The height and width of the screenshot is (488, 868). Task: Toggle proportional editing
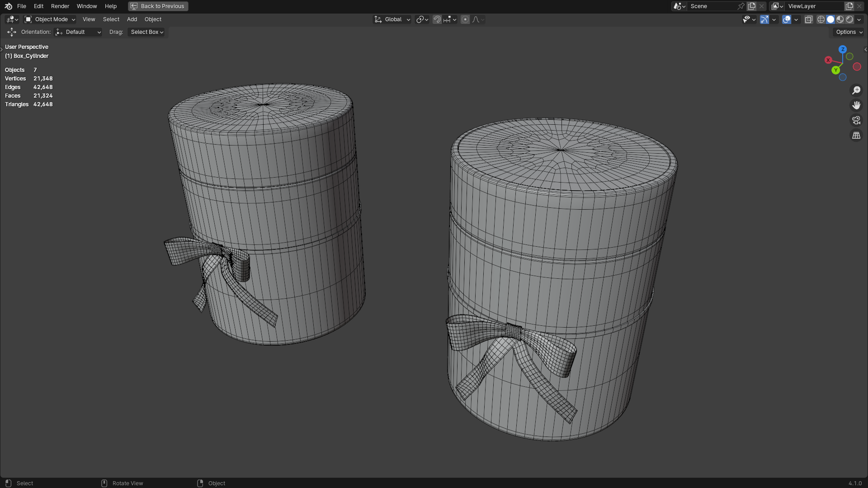465,19
